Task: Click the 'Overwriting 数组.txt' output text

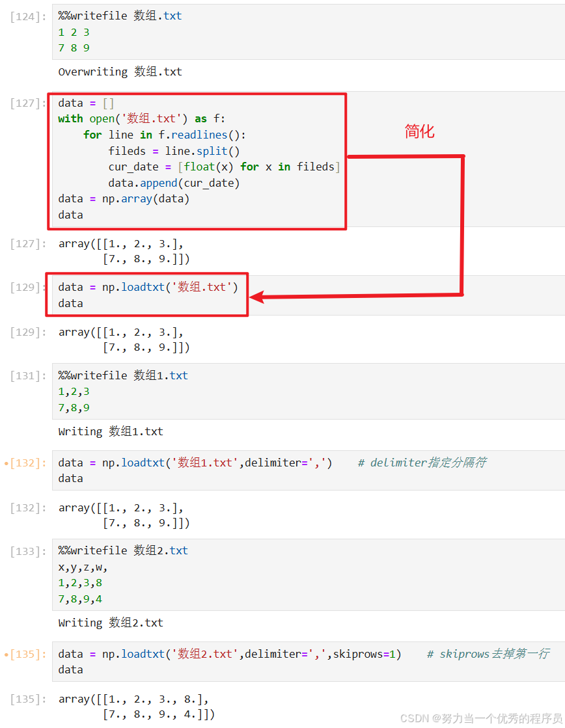Action: [120, 72]
